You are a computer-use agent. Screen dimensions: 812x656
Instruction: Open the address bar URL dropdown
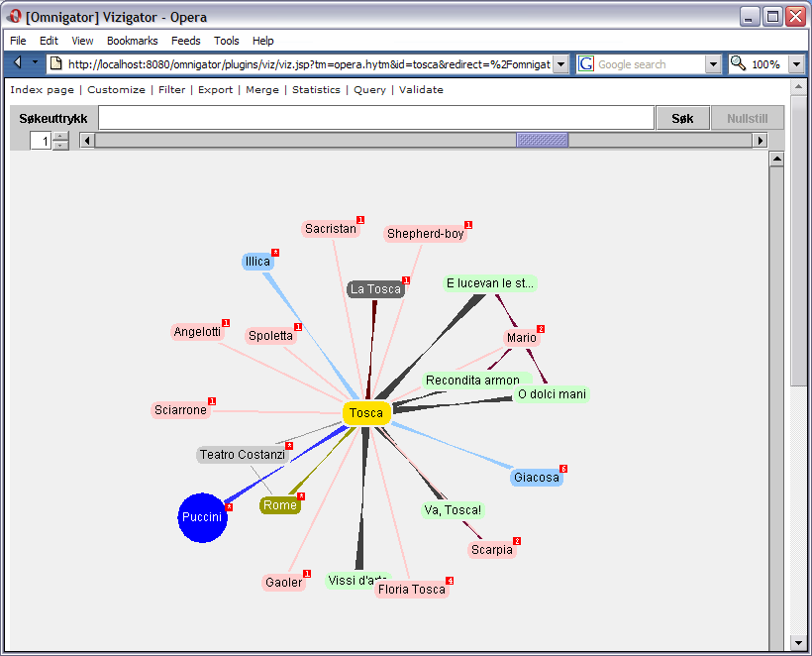tap(560, 64)
